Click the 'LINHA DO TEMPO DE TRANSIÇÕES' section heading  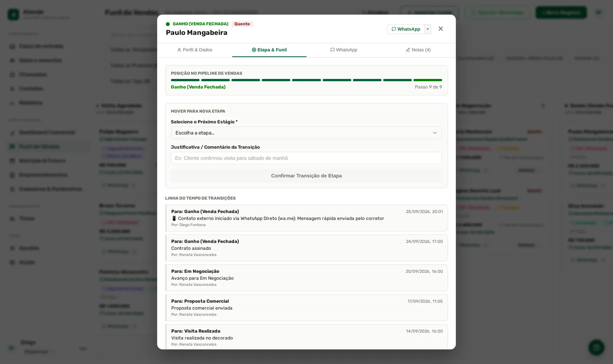pos(200,198)
